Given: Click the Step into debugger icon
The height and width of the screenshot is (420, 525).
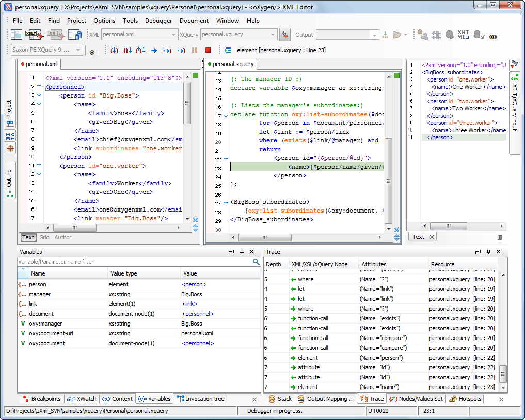Looking at the screenshot, I should click(115, 50).
